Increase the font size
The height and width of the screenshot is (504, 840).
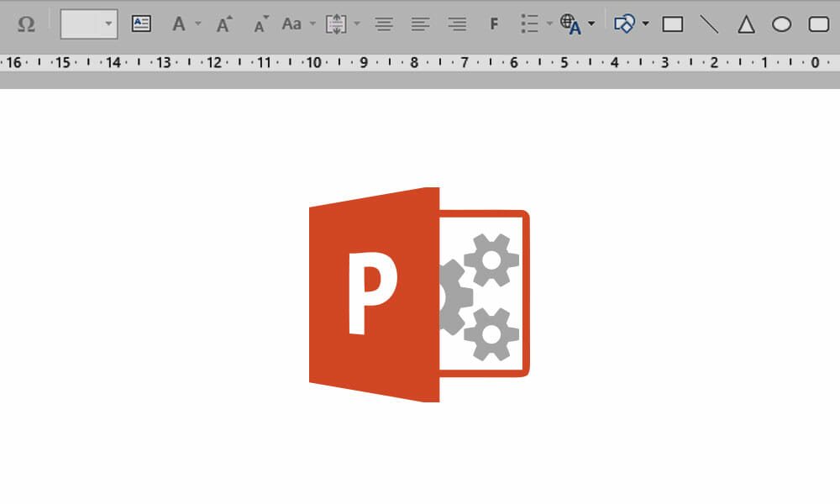pos(224,24)
